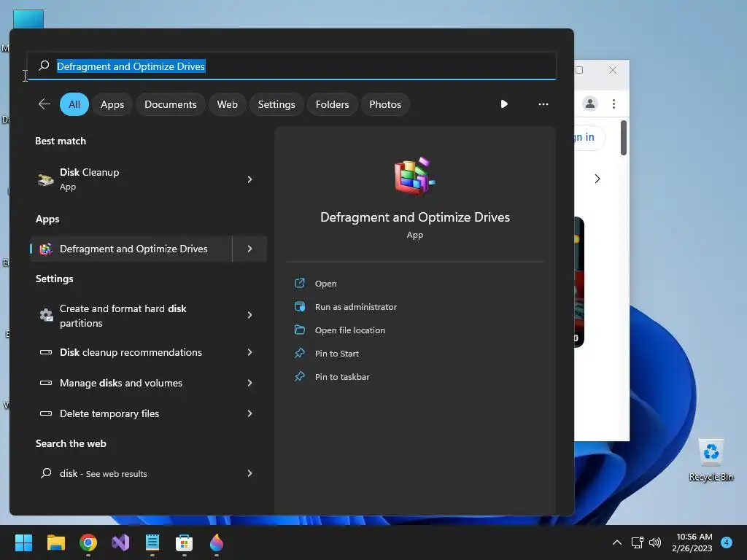Open File Explorer from the taskbar

(55, 542)
